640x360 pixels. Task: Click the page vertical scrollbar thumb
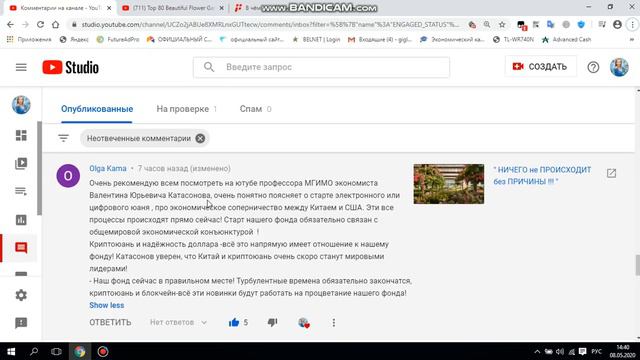tap(637, 265)
